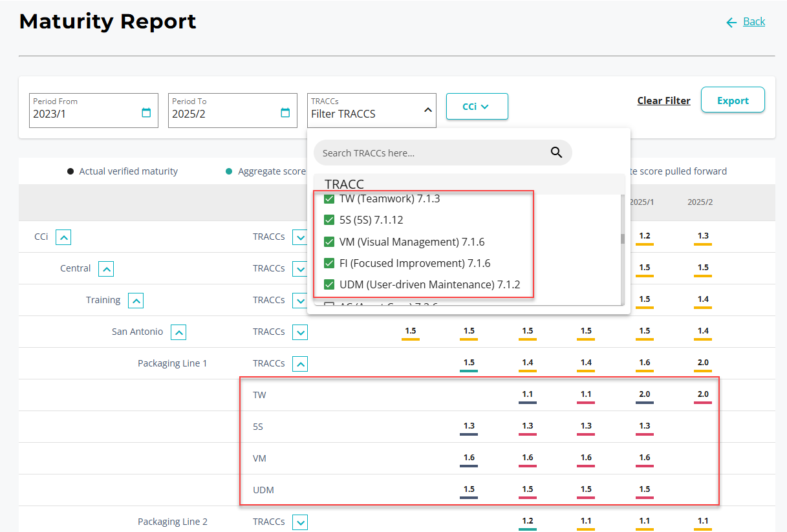Expand TRACCs for Packaging Line 2
Viewport: 787px width, 532px height.
[300, 522]
